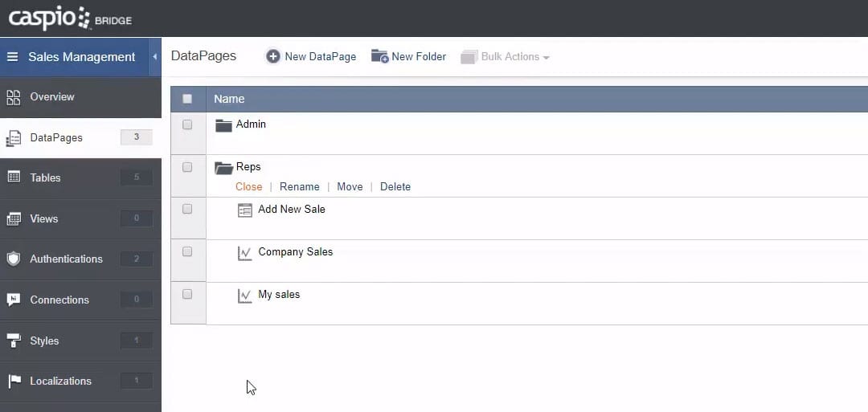The image size is (868, 412).
Task: Click New DataPage button
Action: pos(311,57)
